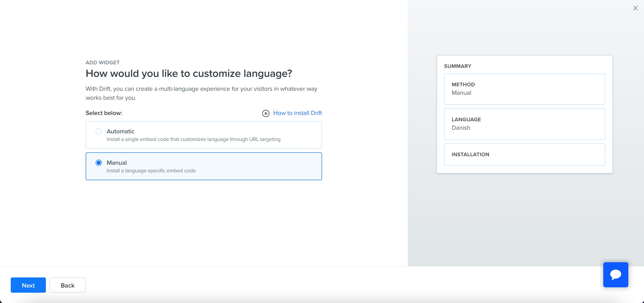Viewport: 644px width, 303px height.
Task: Click the customize language question heading
Action: tap(189, 73)
